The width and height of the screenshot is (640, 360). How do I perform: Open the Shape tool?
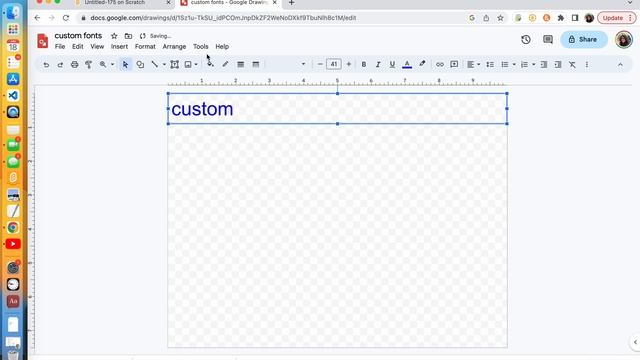point(140,64)
